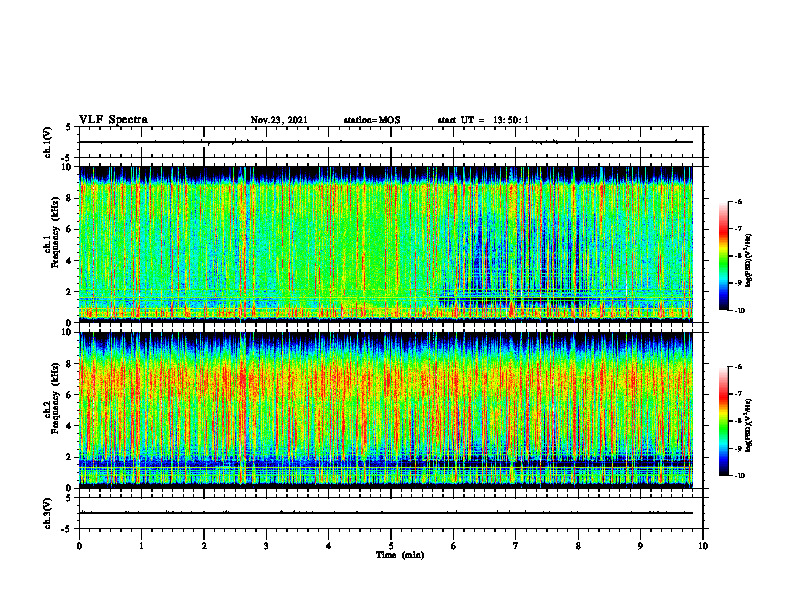Click the "start UT = 13:50: 1" label
The height and width of the screenshot is (612, 792).
(483, 120)
